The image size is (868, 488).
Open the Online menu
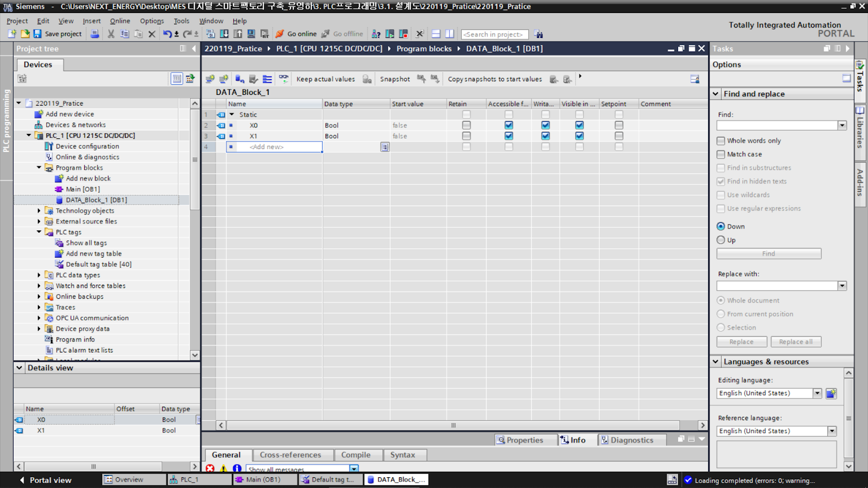pos(120,21)
